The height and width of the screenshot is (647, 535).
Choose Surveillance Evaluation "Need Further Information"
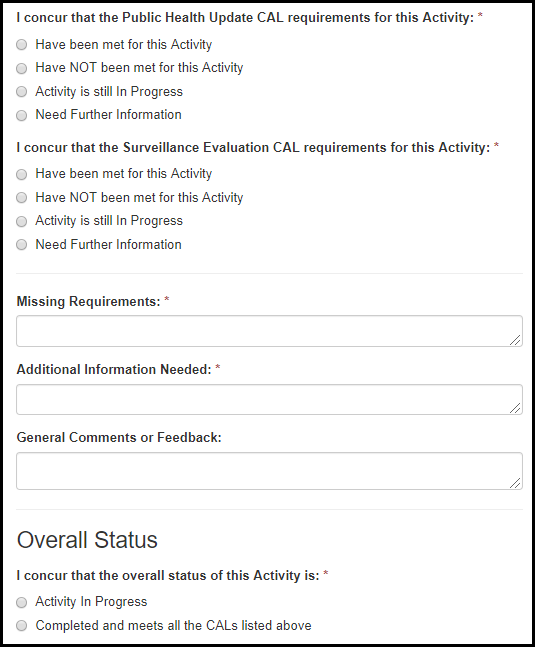point(21,245)
